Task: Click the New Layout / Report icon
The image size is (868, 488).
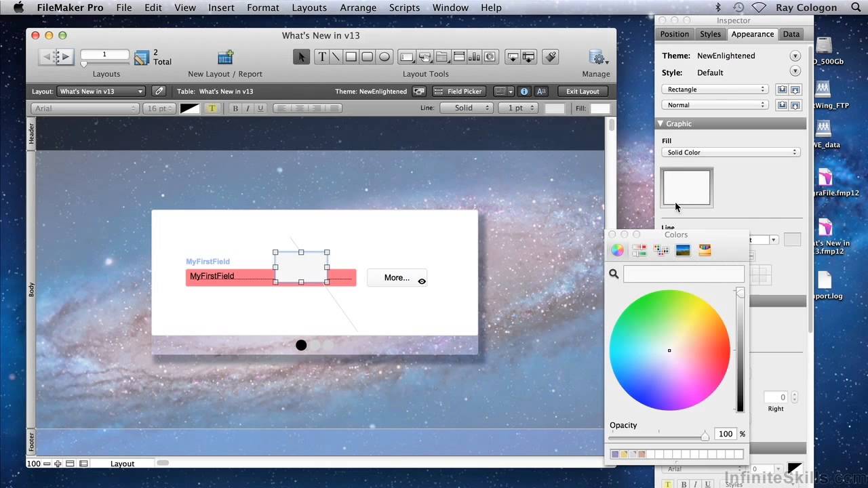Action: (225, 57)
